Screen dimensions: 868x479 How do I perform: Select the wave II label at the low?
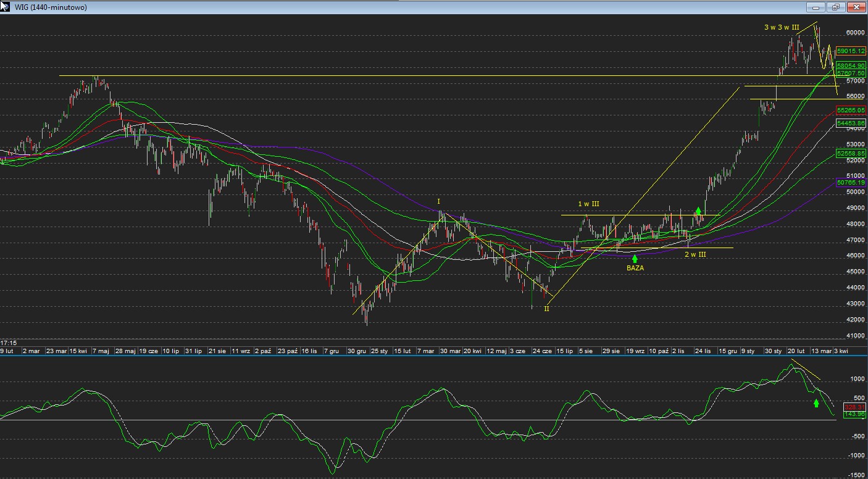(546, 309)
